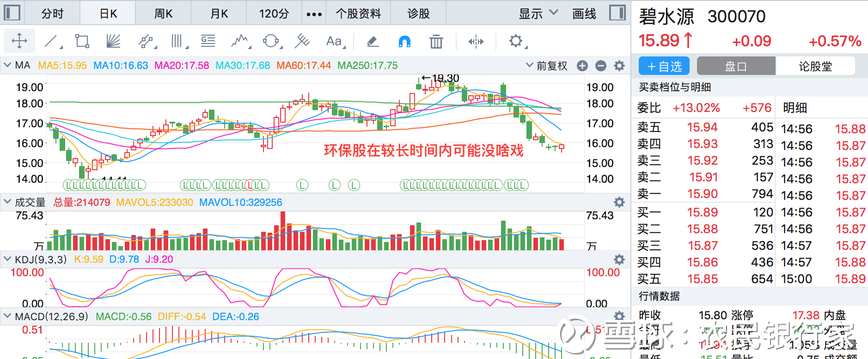Screen dimensions: 868x359
Task: Select the eraser tool
Action: coord(373,42)
